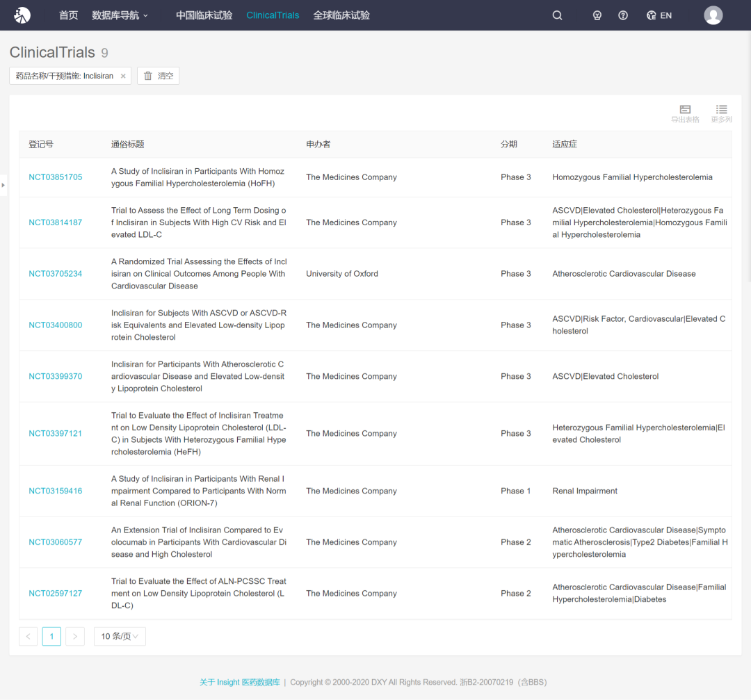This screenshot has width=751, height=700.
Task: Click the Evolocumab extension trial title
Action: [199, 542]
